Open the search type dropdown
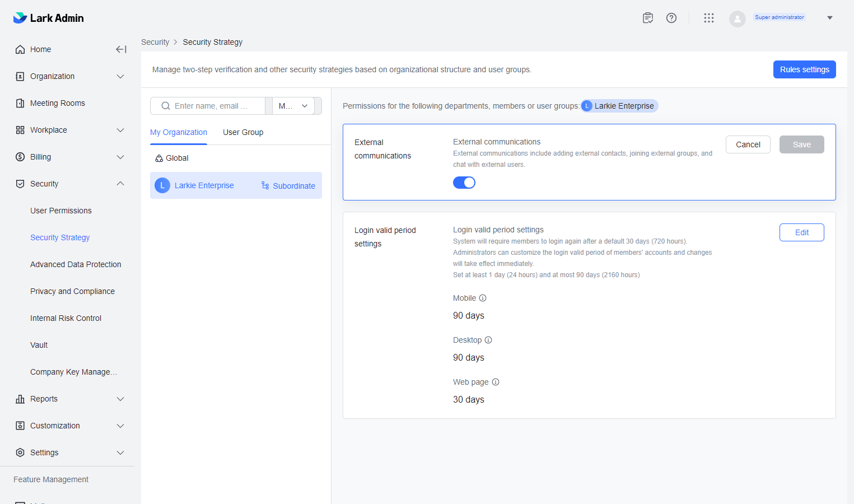This screenshot has height=504, width=854. pos(293,106)
